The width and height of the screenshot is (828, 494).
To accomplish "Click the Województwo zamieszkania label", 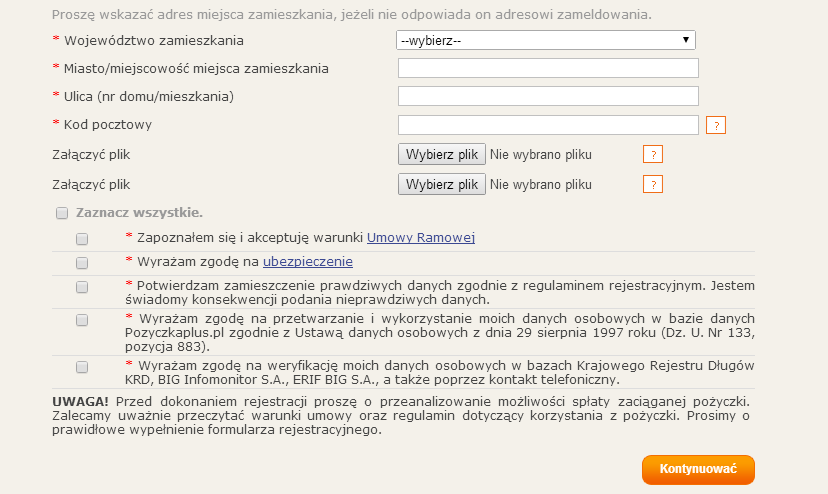I will coord(154,41).
